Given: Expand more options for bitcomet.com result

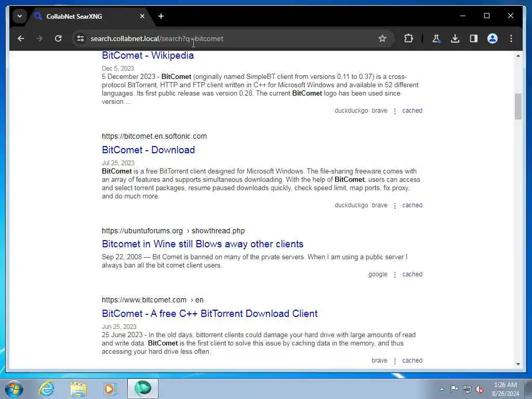Looking at the screenshot, I should coord(395,361).
